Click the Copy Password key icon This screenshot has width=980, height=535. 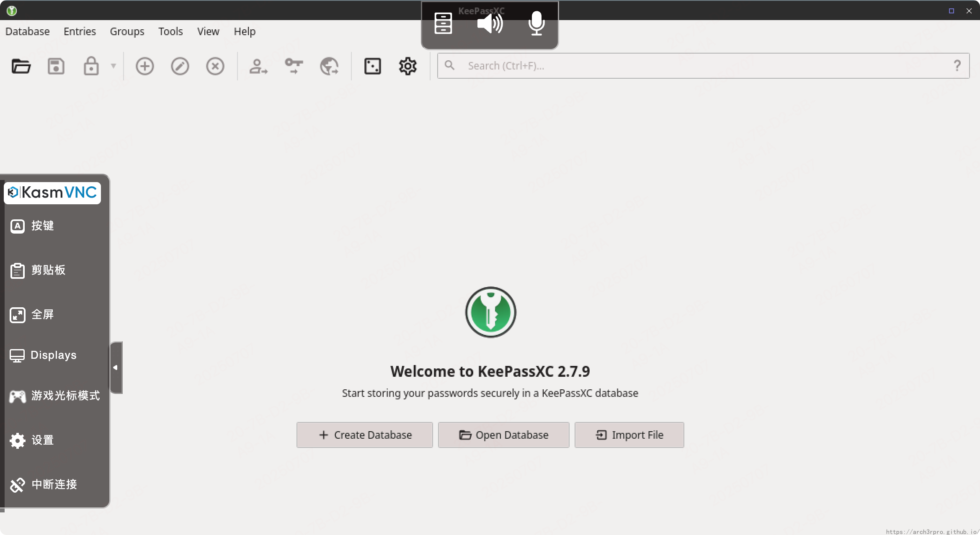294,66
